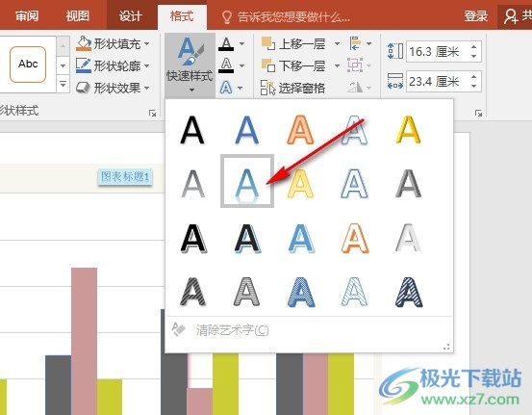Select the Format (格式) tab
This screenshot has height=415, width=532.
182,16
